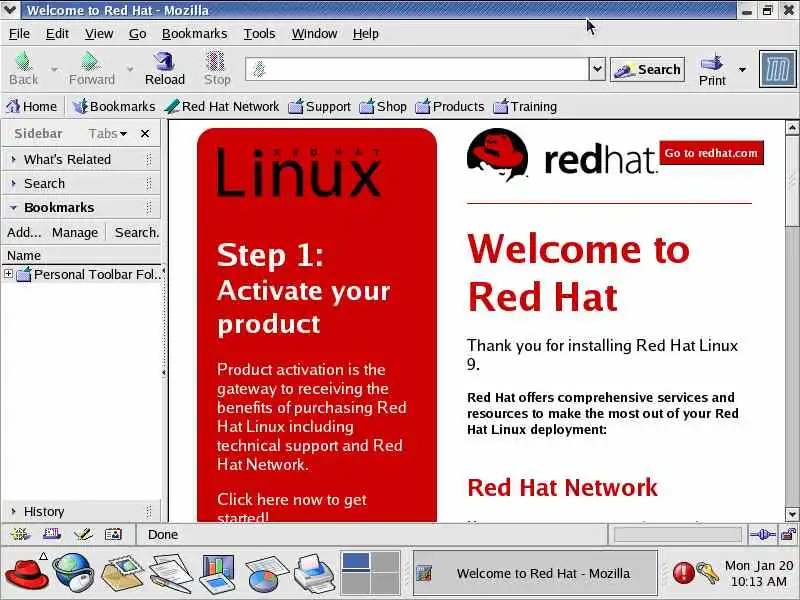800x600 pixels.
Task: Switch desktops using the workspace switcher
Action: 370,573
